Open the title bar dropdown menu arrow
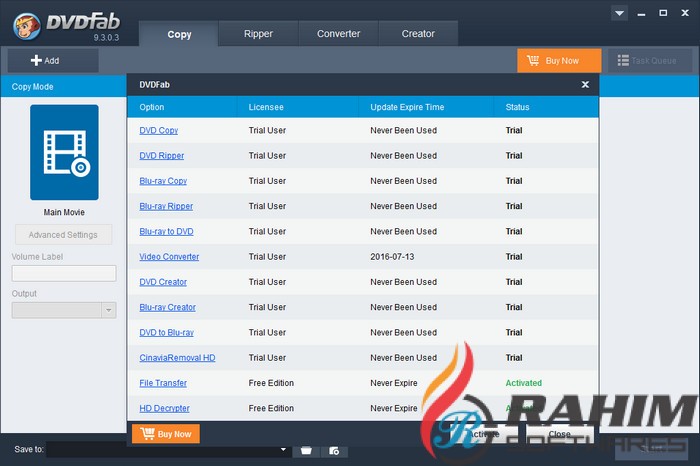 tap(620, 14)
